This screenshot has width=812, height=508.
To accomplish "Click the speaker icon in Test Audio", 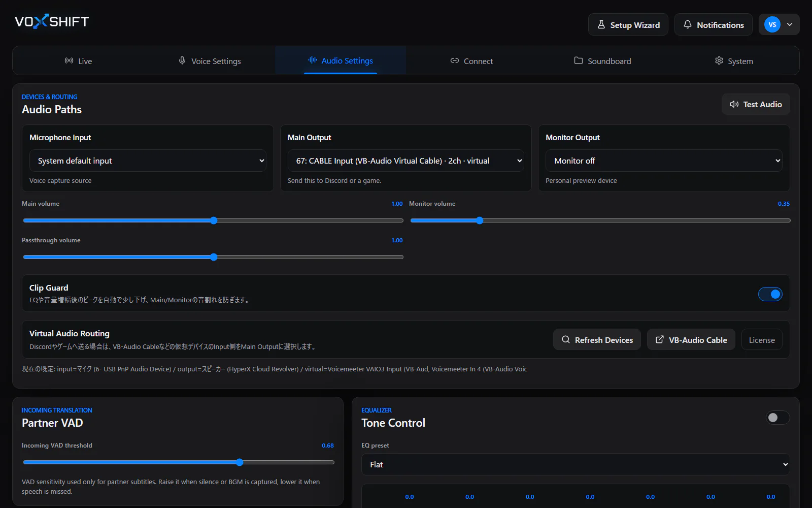I will coord(734,104).
